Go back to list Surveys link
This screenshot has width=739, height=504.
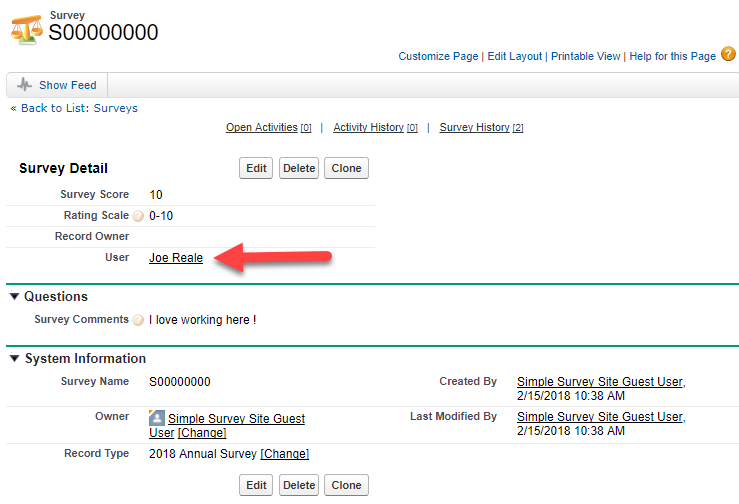click(79, 108)
